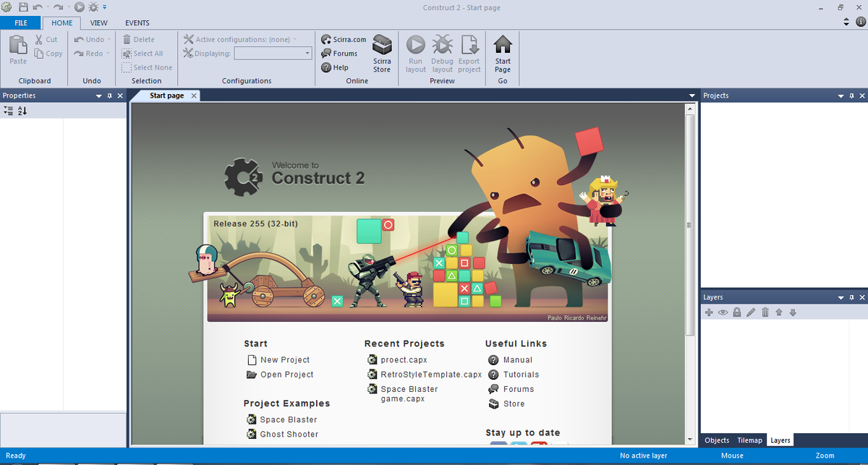868x465 pixels.
Task: Customize quick access toolbar dropdown
Action: pos(105,7)
